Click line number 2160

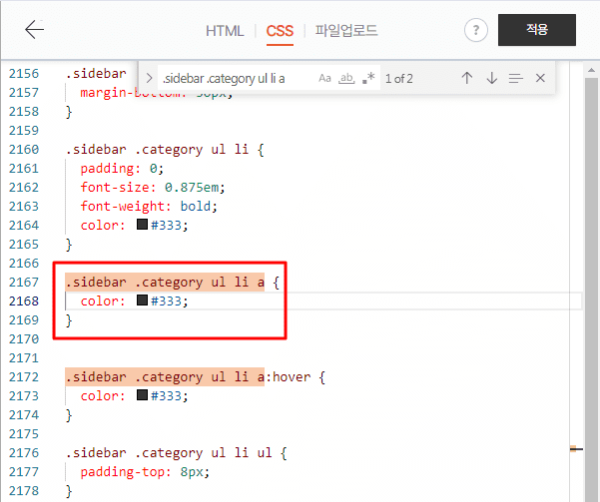click(24, 150)
